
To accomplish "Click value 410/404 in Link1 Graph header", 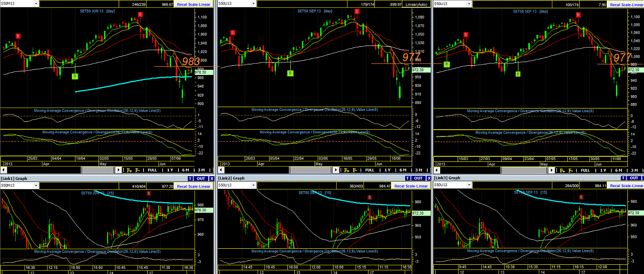I will (139, 186).
